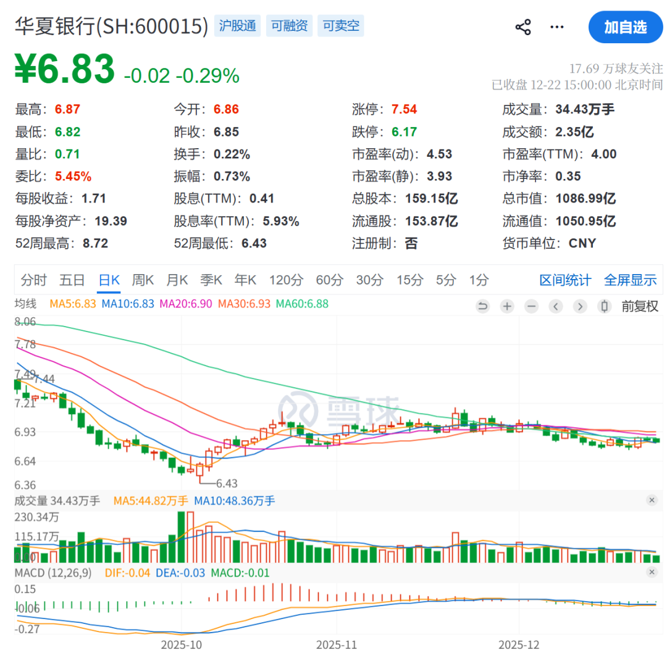
Task: Click 全屏显示 to show chart fullscreen
Action: click(x=630, y=280)
